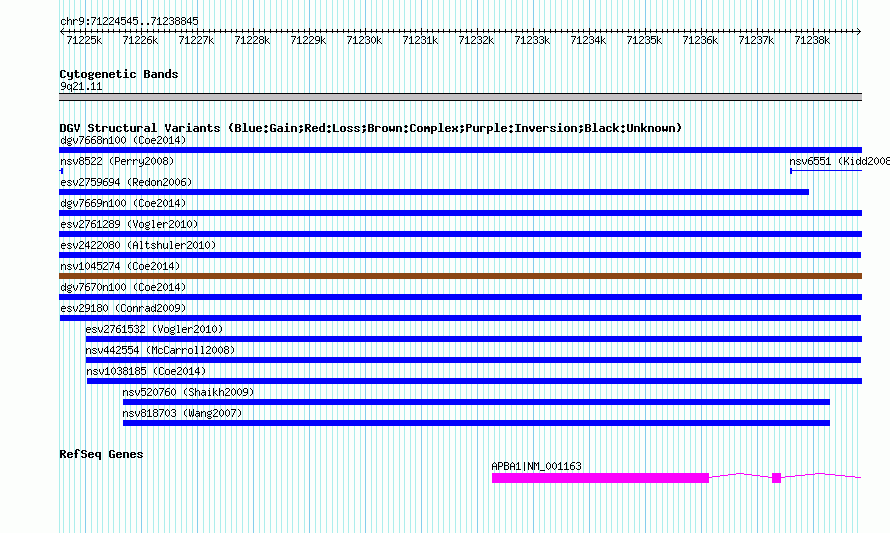Click the 71232k ruler position
Image resolution: width=890 pixels, height=533 pixels.
[476, 40]
